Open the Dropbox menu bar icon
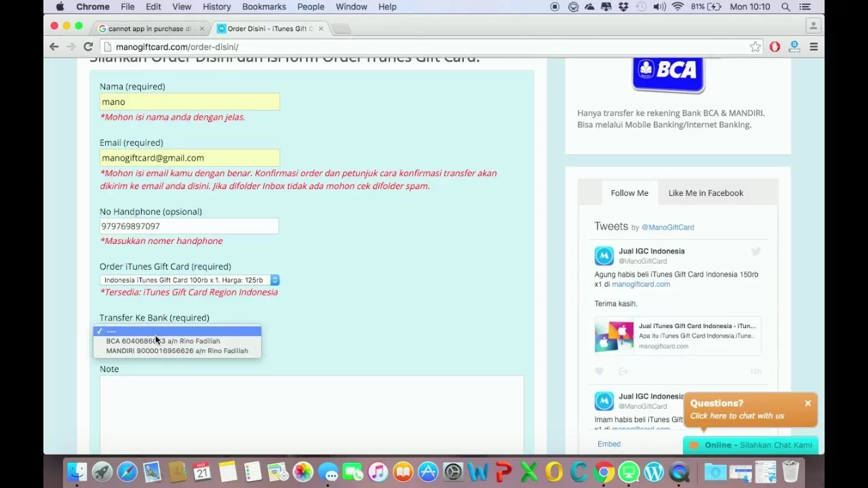The image size is (868, 488). 624,7
